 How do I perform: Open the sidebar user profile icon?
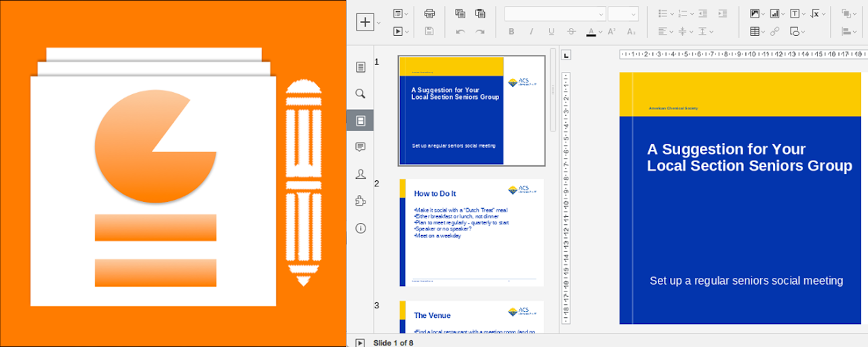point(361,174)
